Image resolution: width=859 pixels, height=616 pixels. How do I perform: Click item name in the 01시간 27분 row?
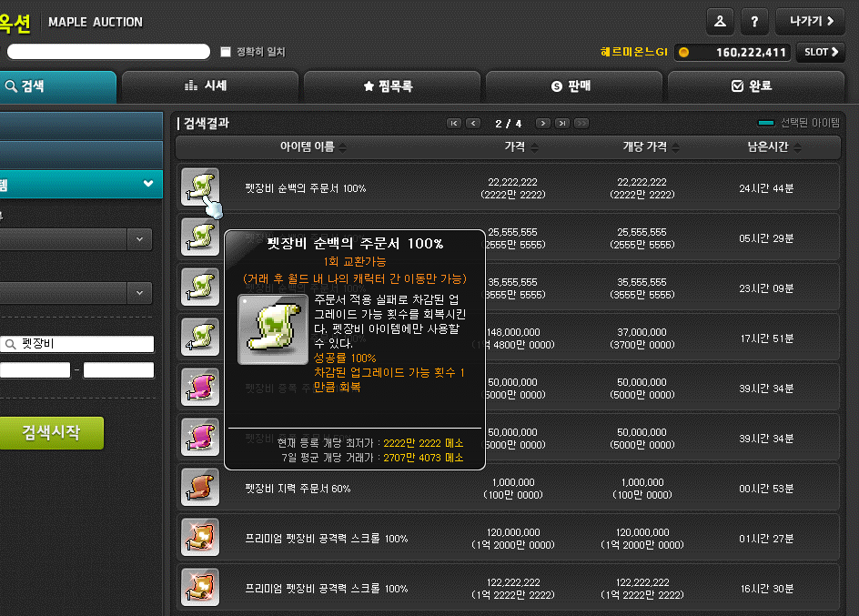pyautogui.click(x=327, y=539)
